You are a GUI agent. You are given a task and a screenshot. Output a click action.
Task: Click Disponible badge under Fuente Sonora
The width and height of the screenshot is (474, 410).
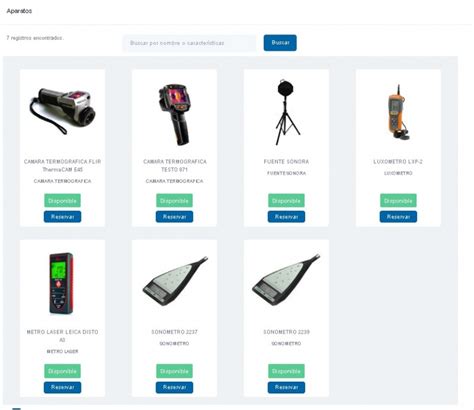[x=286, y=201]
